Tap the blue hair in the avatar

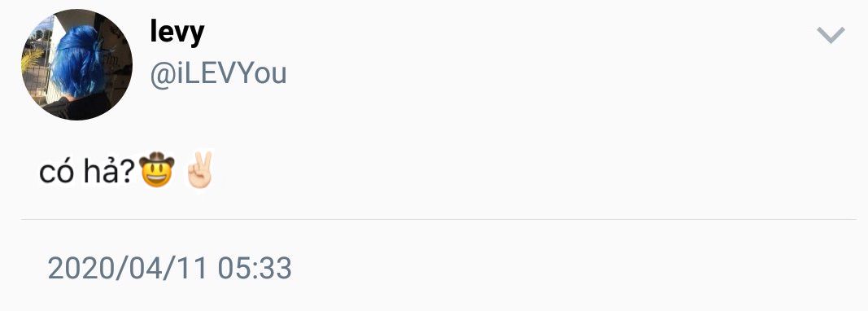tap(77, 62)
